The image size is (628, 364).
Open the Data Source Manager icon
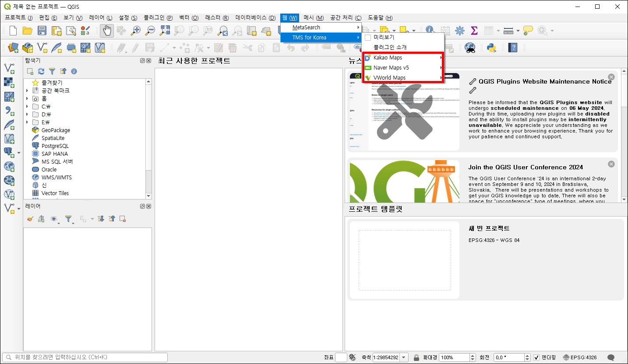[x=13, y=47]
